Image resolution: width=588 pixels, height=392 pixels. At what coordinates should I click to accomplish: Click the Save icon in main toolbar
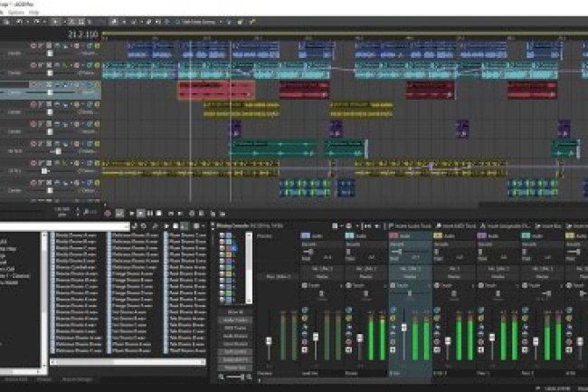pyautogui.click(x=6, y=22)
